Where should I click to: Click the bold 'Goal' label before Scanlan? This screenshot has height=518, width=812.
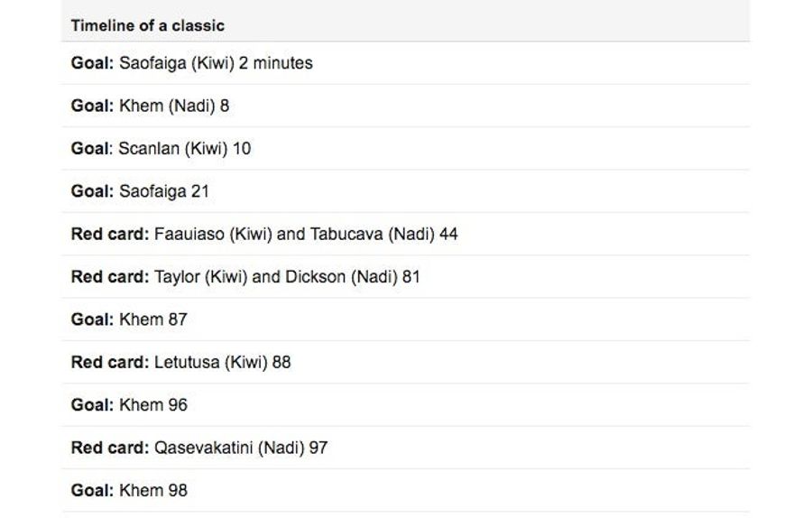point(90,149)
